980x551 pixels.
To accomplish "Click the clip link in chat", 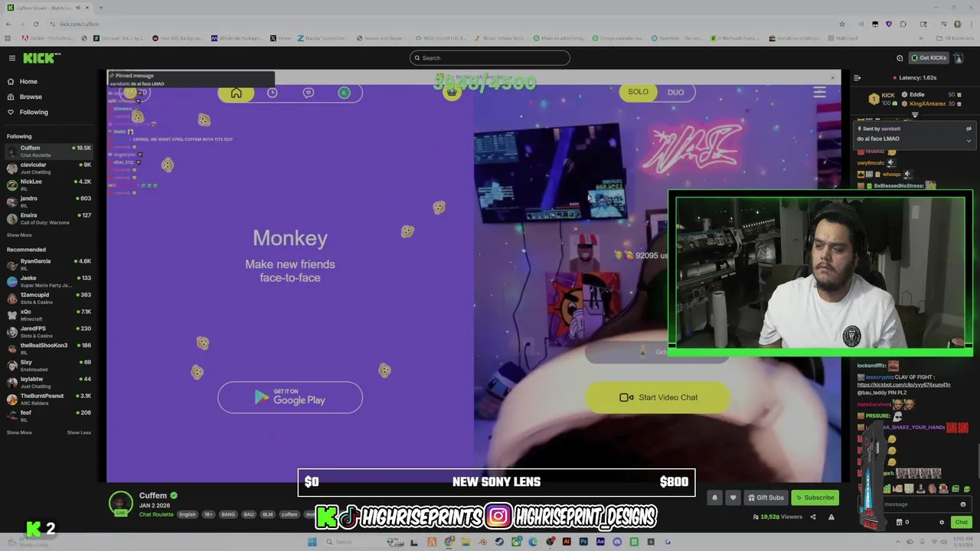I will coord(903,384).
